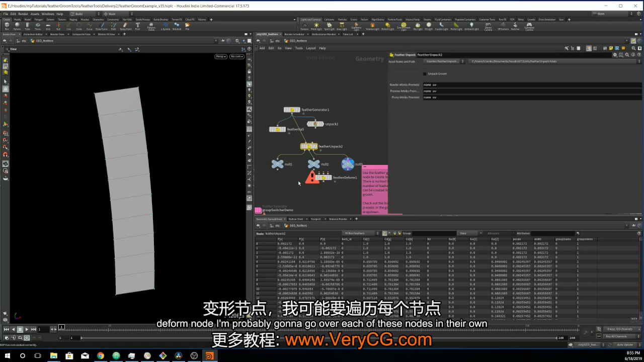This screenshot has height=362, width=644.
Task: Open the Hi Res Feathers dropdown
Action: tap(361, 233)
